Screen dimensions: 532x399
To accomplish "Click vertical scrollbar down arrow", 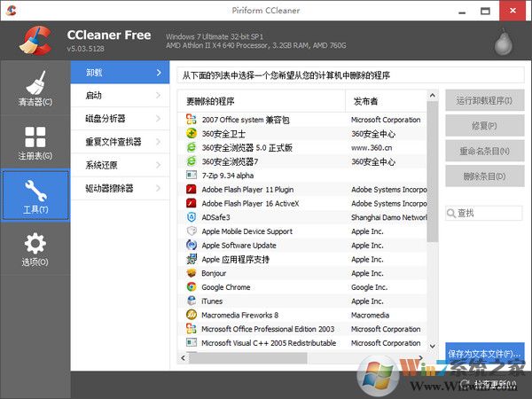I will [433, 346].
